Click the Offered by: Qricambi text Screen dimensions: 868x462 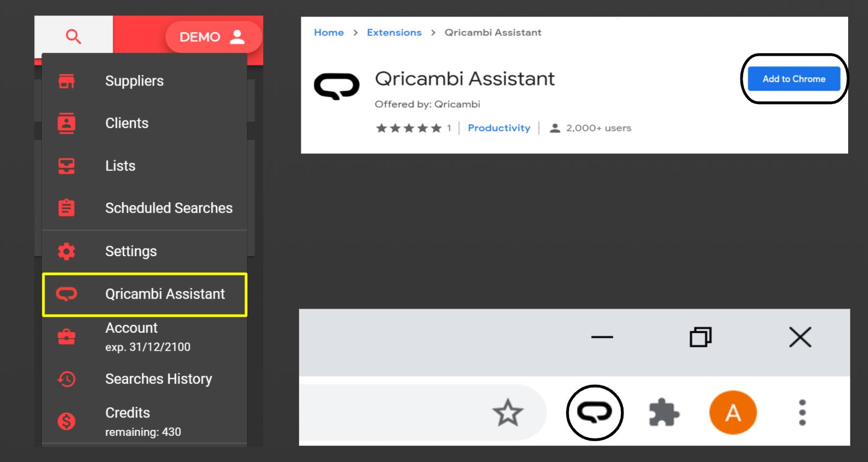pos(427,104)
